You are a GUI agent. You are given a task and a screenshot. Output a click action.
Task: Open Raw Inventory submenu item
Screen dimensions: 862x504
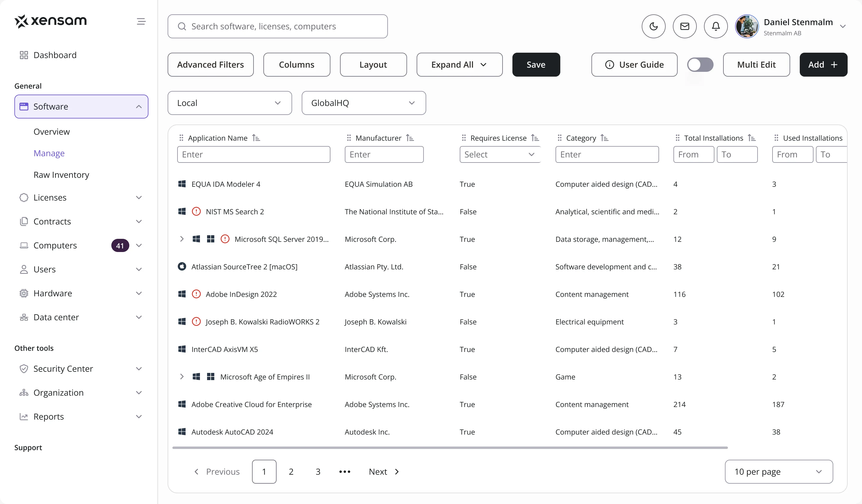coord(62,175)
